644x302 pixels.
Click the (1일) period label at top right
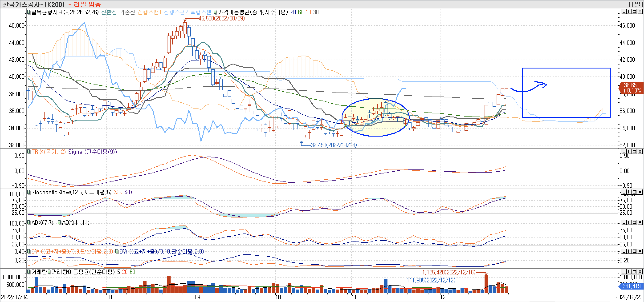coord(636,4)
